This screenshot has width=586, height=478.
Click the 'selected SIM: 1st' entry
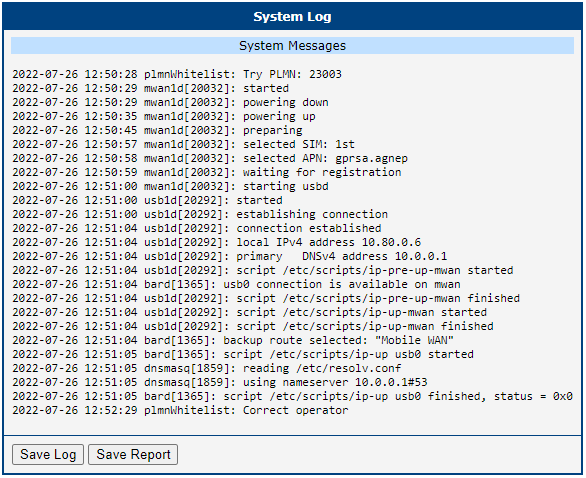tap(183, 144)
